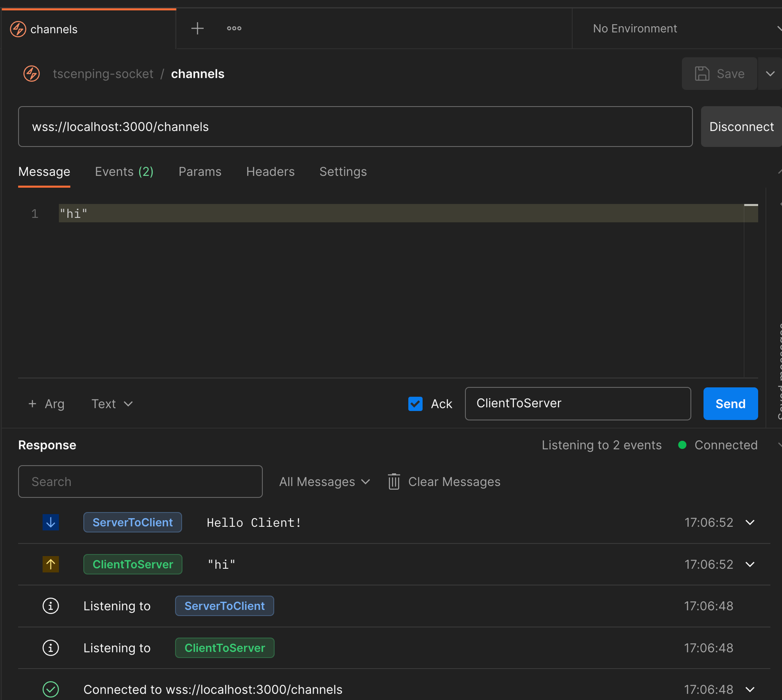Open the Save options dropdown arrow
The height and width of the screenshot is (700, 782).
point(769,74)
